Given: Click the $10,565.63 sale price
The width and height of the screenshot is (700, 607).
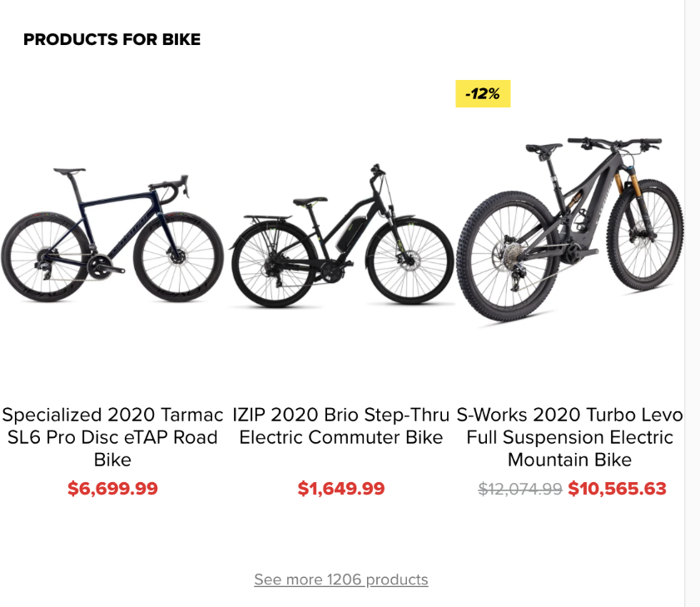Looking at the screenshot, I should tap(617, 489).
